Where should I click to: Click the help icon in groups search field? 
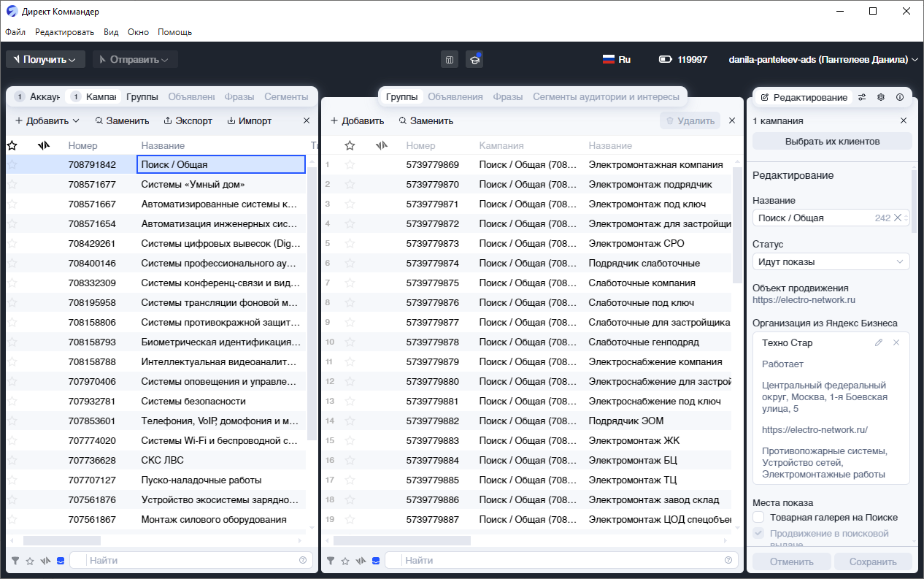tap(728, 560)
